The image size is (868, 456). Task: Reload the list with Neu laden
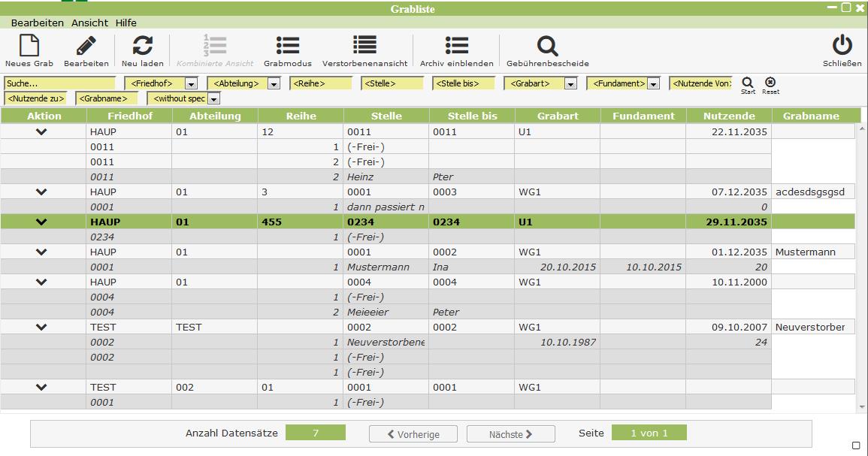[x=142, y=47]
